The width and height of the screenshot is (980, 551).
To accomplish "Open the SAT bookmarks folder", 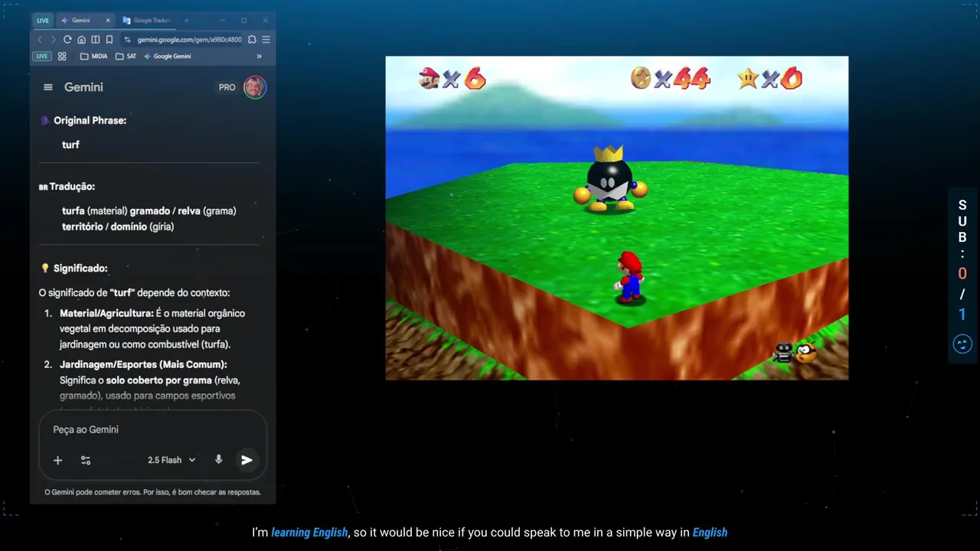I will pos(126,56).
